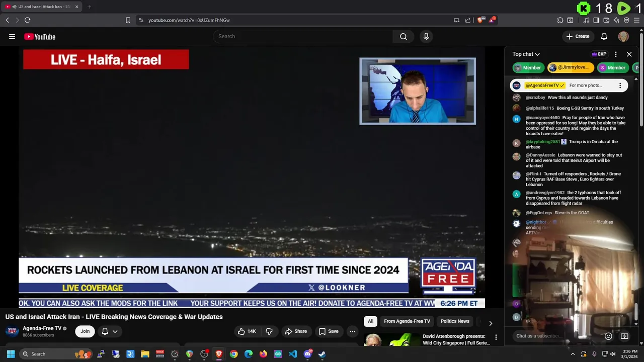Click the OXP badge in chat header
Viewport: 644px width, 362px height.
[599, 54]
